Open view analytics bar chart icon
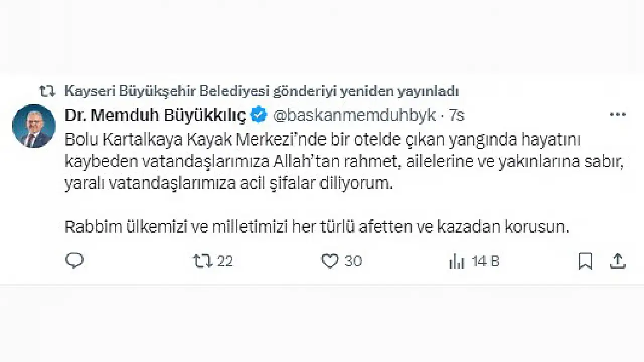This screenshot has width=644, height=362. tap(456, 261)
